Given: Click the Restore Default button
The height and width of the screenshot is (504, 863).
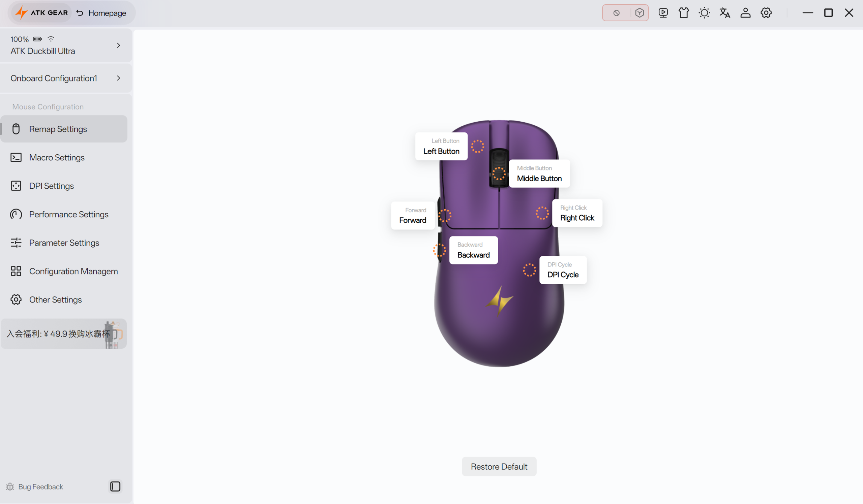Looking at the screenshot, I should click(499, 466).
